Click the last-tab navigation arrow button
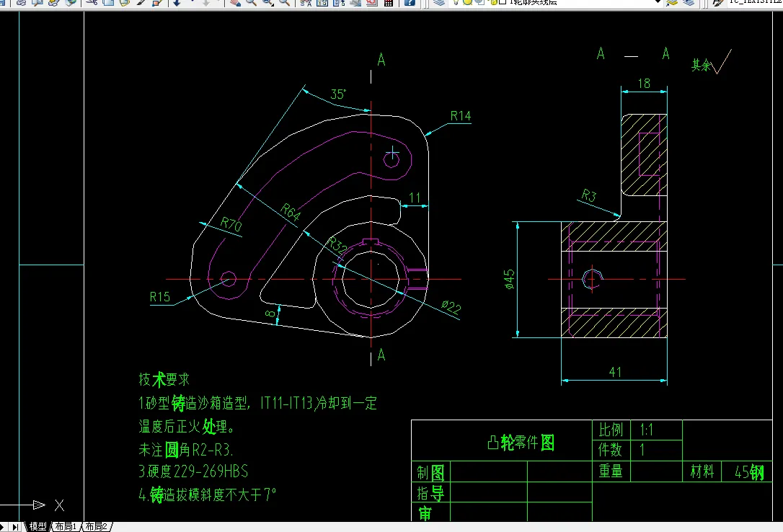783x532 pixels. [16, 526]
